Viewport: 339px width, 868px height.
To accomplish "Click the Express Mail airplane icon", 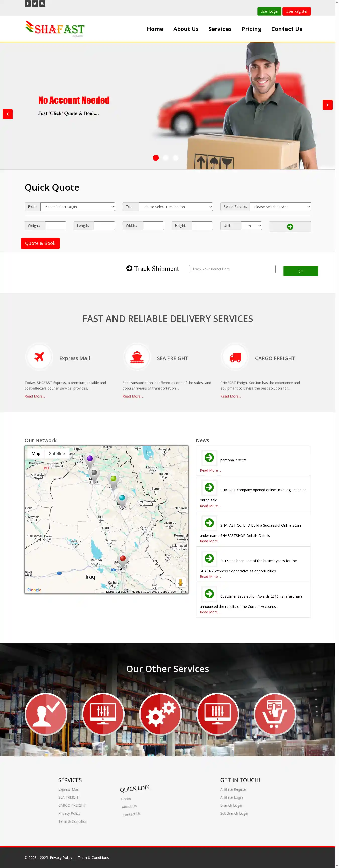I will (x=39, y=356).
